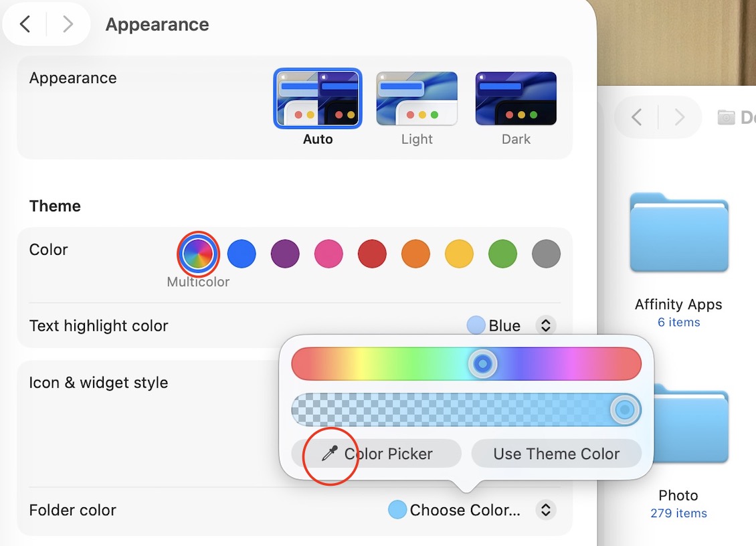
Task: Go back with the Settings back chevron
Action: (25, 23)
